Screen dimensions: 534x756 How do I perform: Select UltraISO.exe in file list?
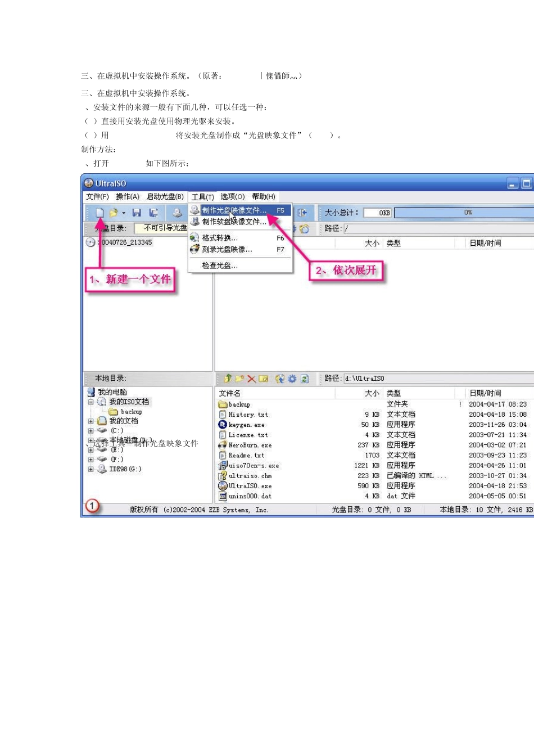[250, 486]
